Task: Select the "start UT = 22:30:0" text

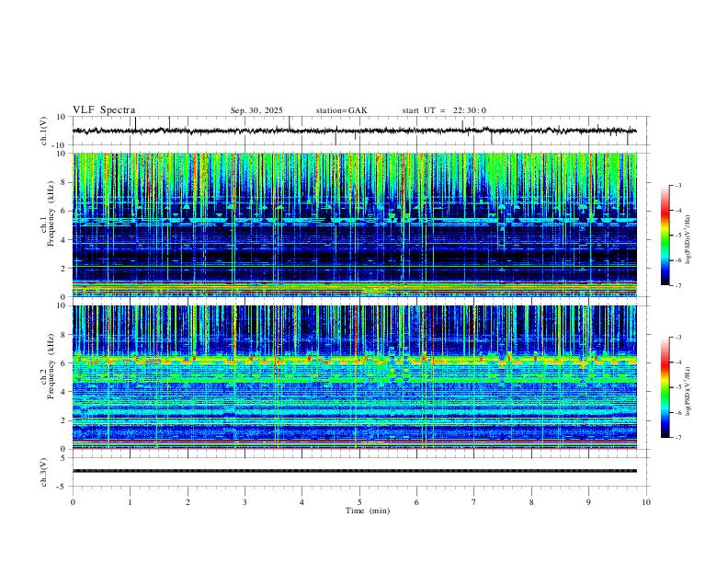Action: coord(444,110)
